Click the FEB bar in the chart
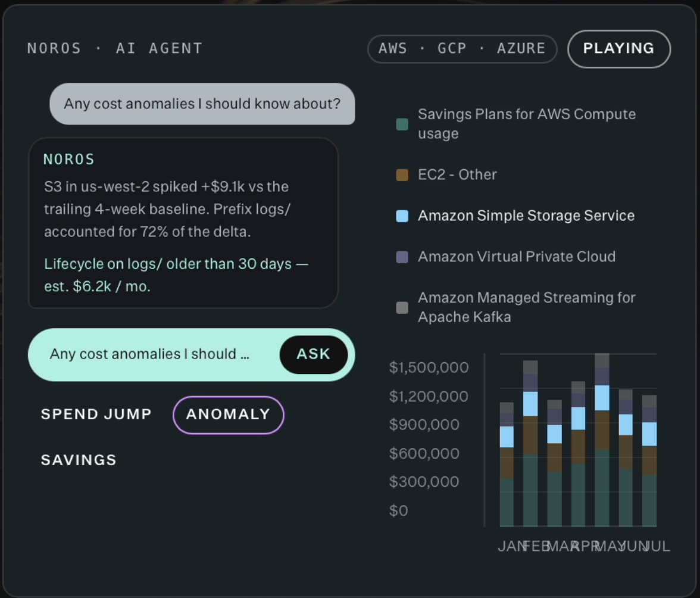 530,444
